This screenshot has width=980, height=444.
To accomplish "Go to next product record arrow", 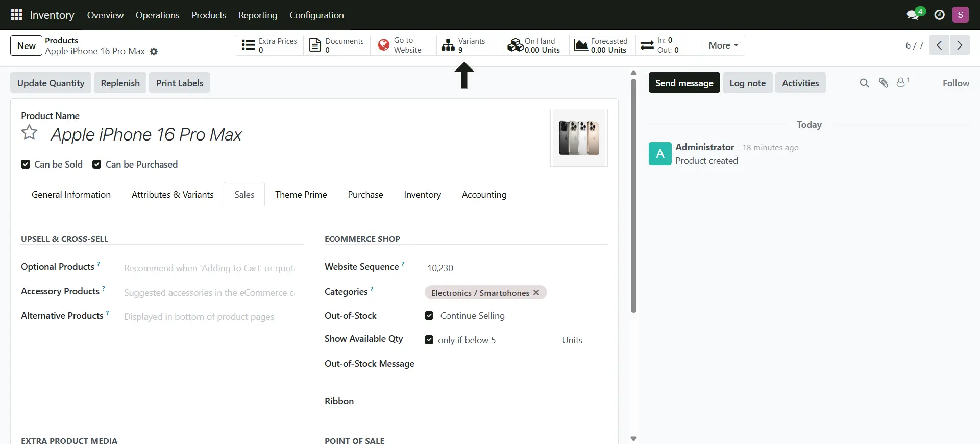I will pyautogui.click(x=960, y=45).
